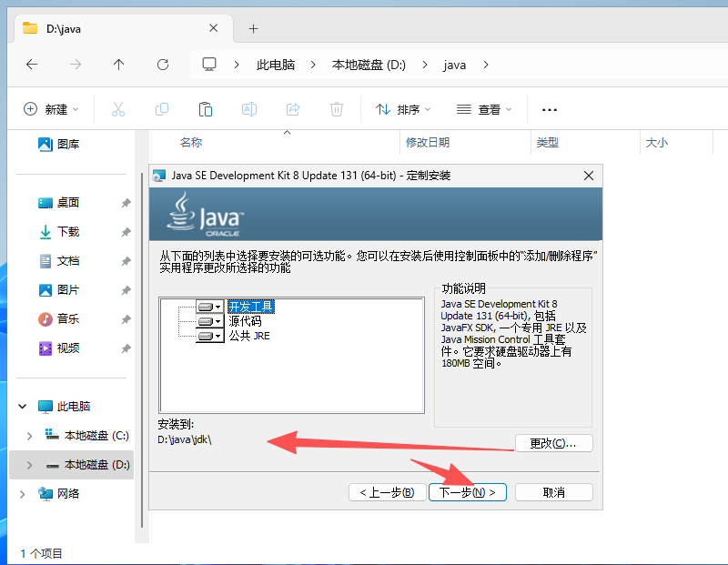Select 源代码 in the feature list
The width and height of the screenshot is (728, 565).
[245, 321]
